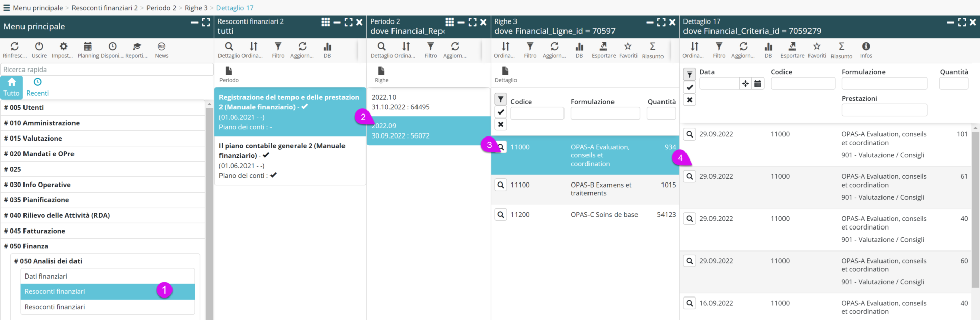Viewport: 980px width, 320px height.
Task: Switch to the Recenti tab
Action: click(37, 87)
